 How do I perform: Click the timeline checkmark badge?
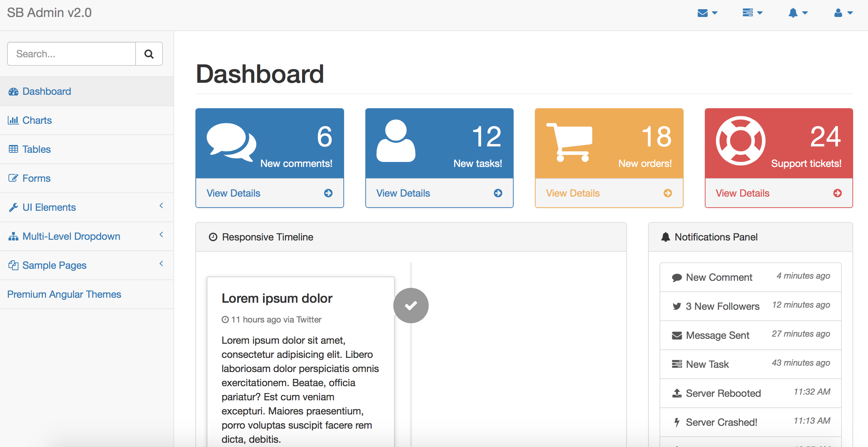pos(411,306)
